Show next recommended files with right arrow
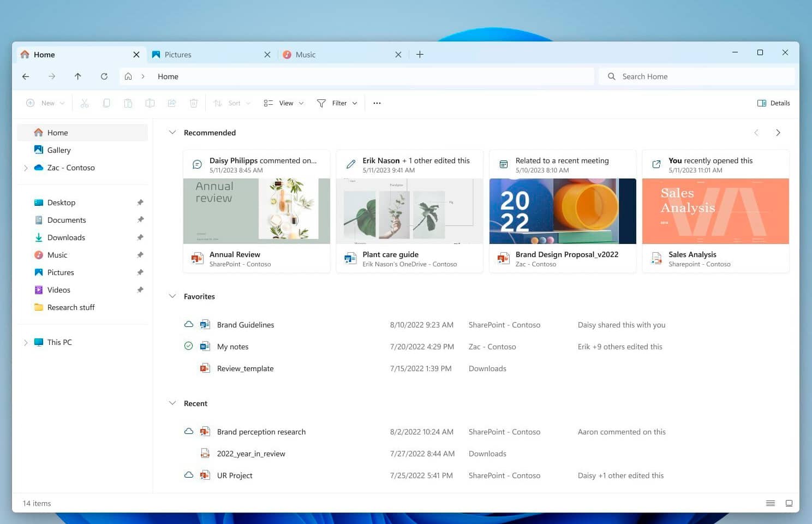Viewport: 812px width, 524px height. coord(778,133)
